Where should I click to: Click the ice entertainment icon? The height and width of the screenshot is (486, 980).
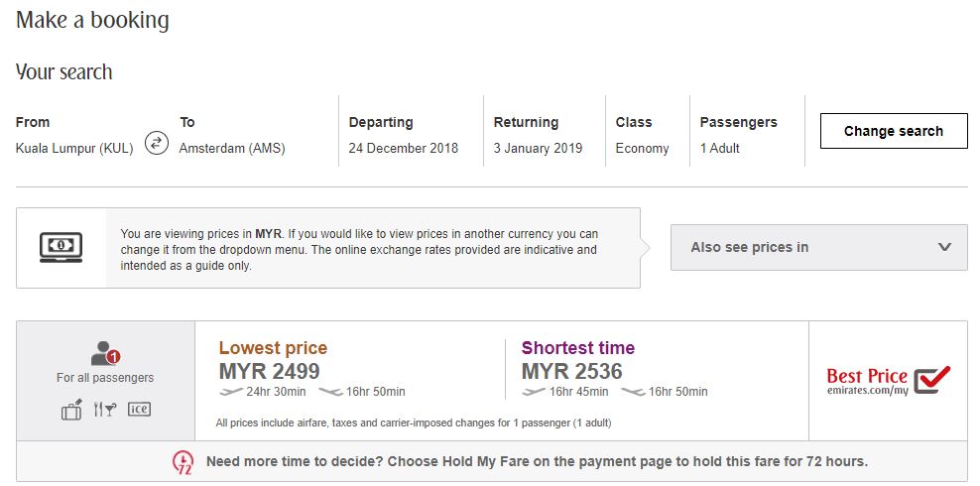point(139,409)
